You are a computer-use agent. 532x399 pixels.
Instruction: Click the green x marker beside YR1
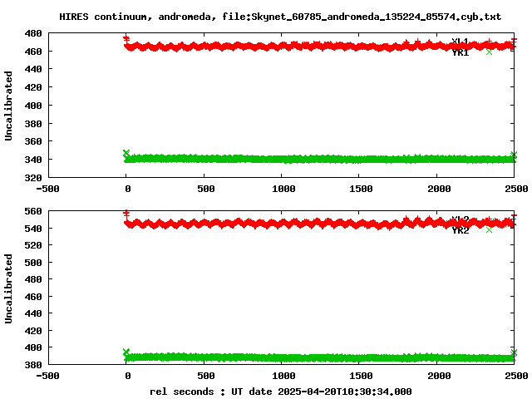coord(489,52)
